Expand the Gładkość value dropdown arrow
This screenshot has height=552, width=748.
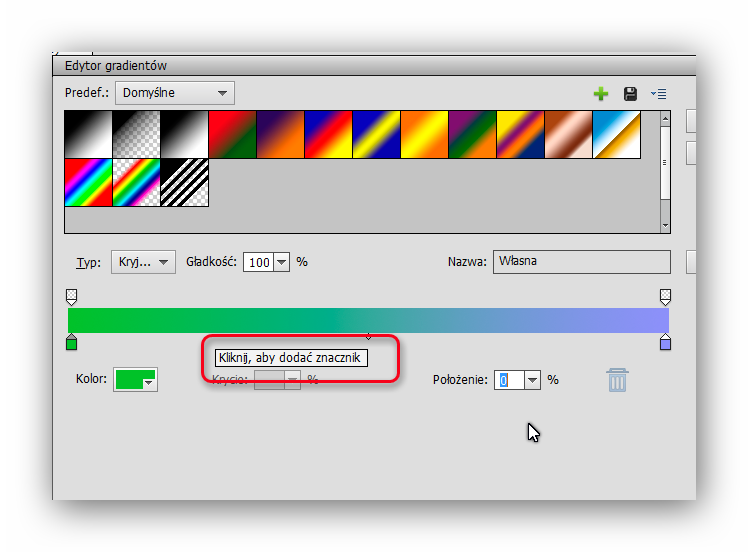click(x=281, y=262)
